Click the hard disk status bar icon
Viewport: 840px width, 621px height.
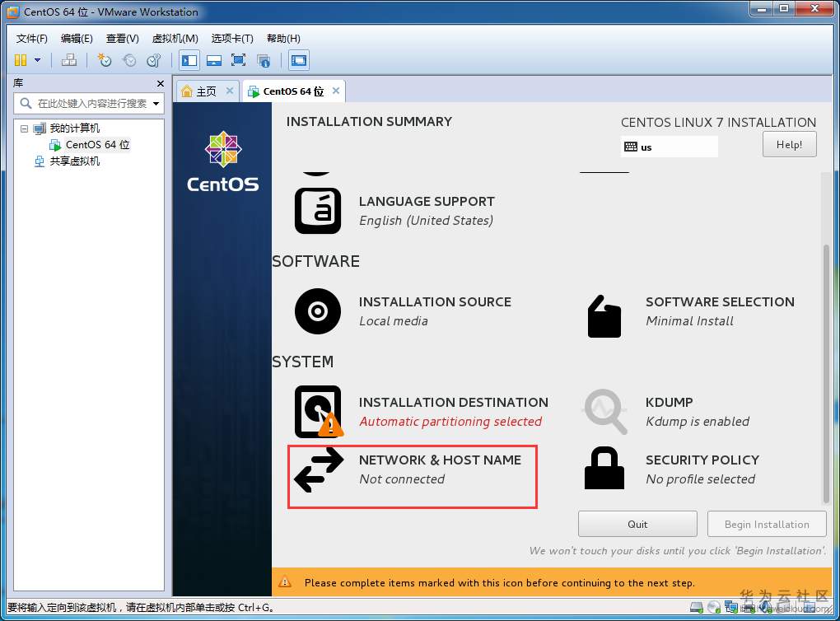[x=697, y=608]
